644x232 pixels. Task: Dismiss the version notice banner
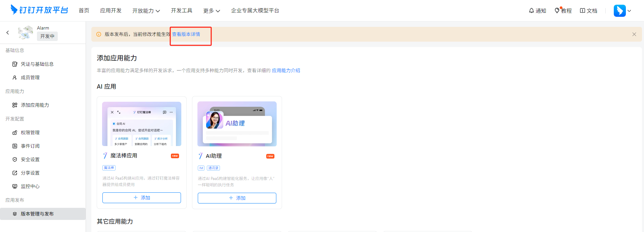coord(634,34)
